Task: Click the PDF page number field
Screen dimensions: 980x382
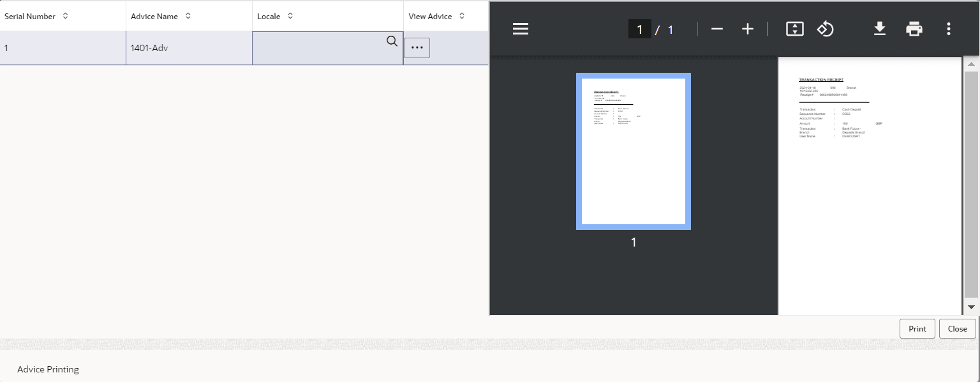Action: point(640,29)
